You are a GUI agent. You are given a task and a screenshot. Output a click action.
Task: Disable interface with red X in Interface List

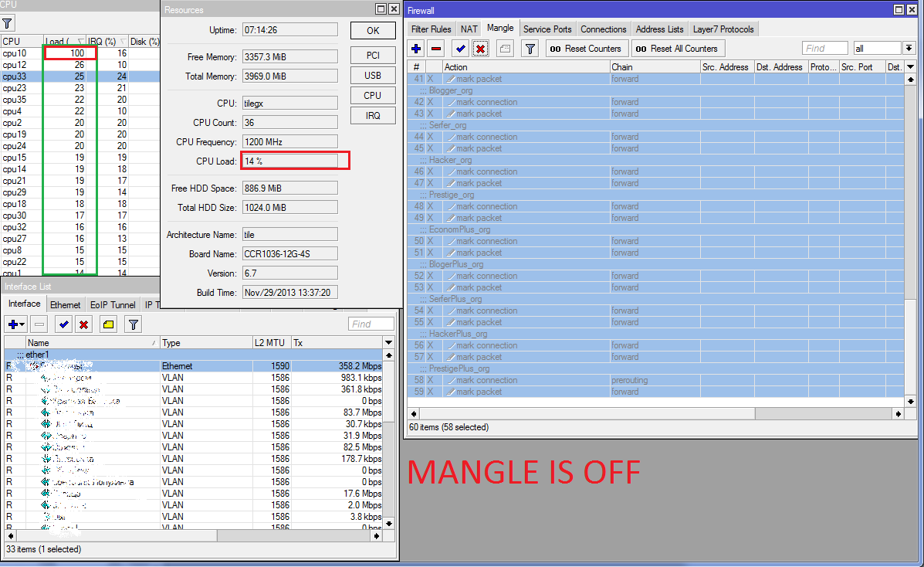[83, 324]
